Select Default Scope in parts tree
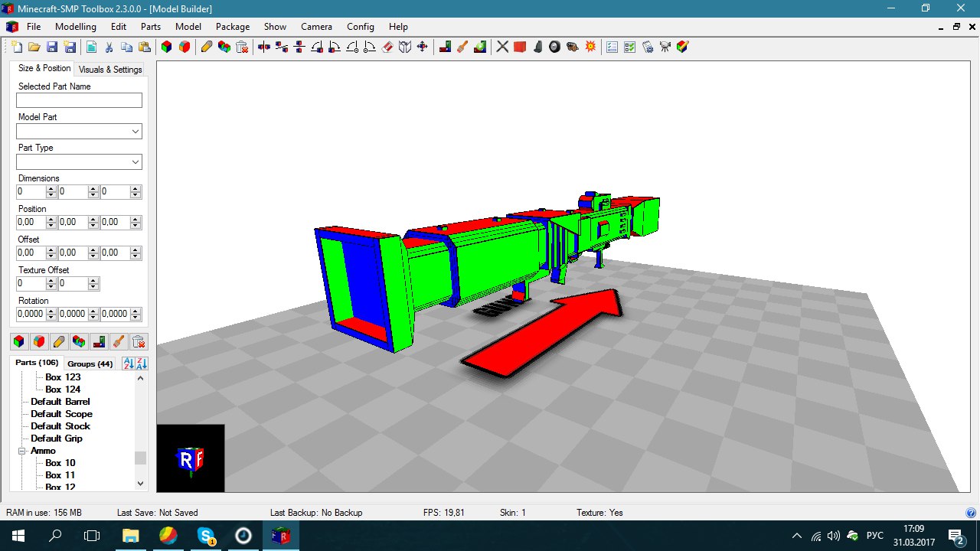The image size is (980, 551). pyautogui.click(x=61, y=414)
